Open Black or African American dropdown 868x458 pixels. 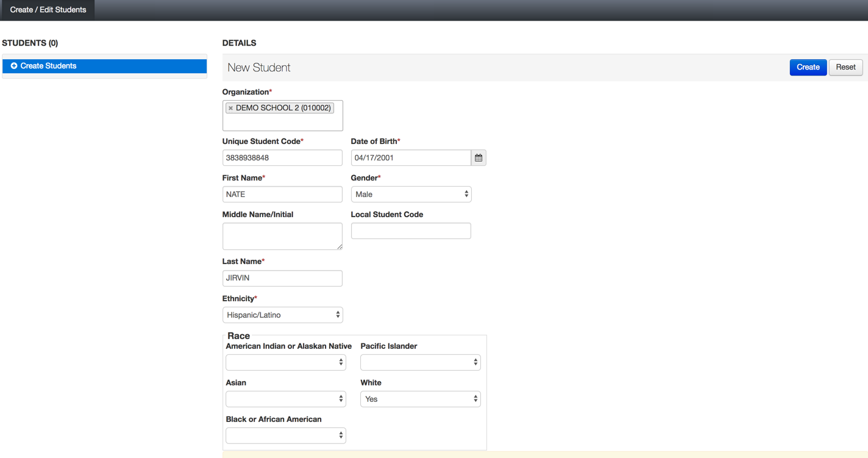coord(285,435)
